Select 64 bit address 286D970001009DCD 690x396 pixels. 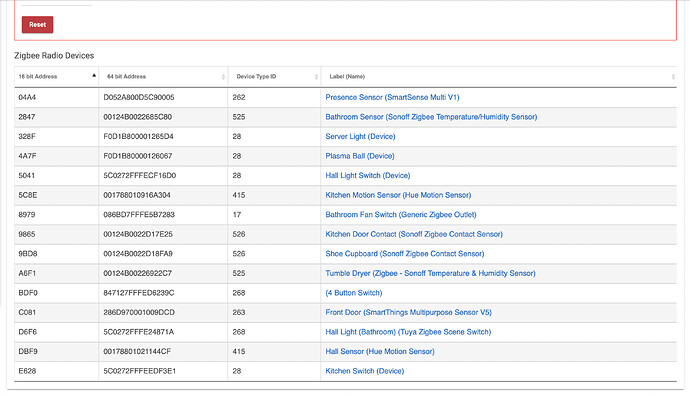[x=139, y=312]
